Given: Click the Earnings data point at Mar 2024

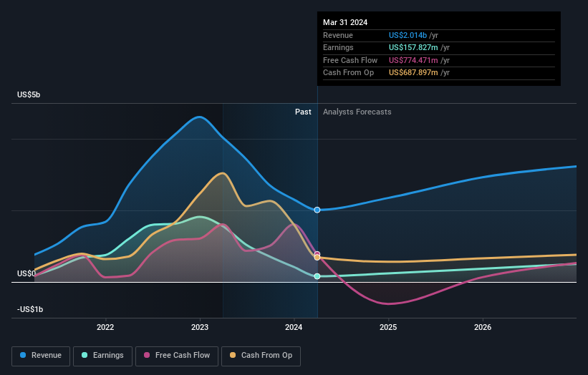Looking at the screenshot, I should (317, 276).
